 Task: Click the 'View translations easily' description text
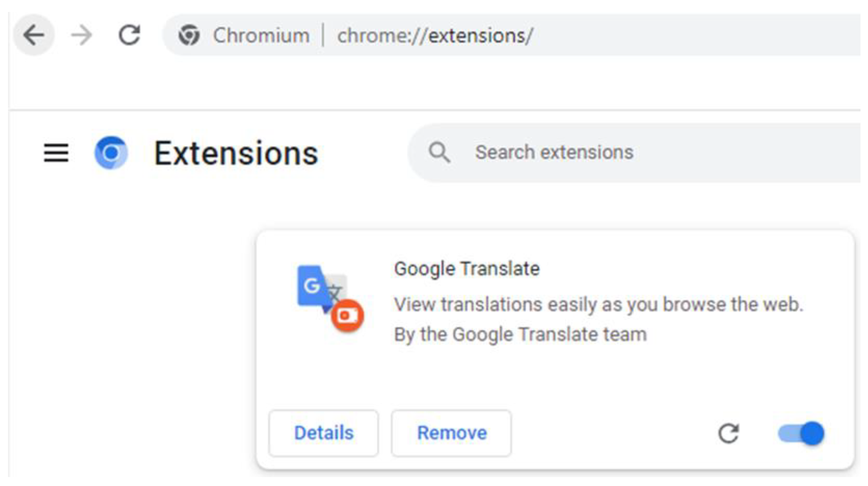[598, 304]
